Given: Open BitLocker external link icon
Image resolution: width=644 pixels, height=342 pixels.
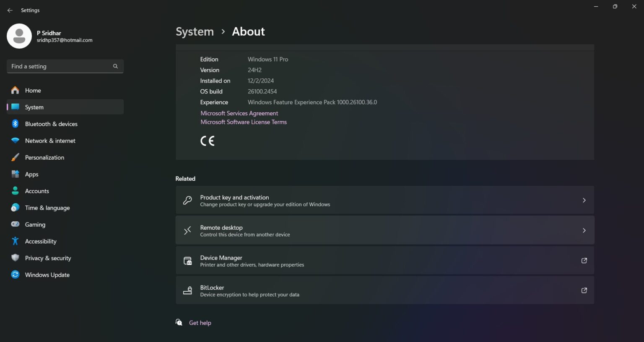Looking at the screenshot, I should (584, 290).
